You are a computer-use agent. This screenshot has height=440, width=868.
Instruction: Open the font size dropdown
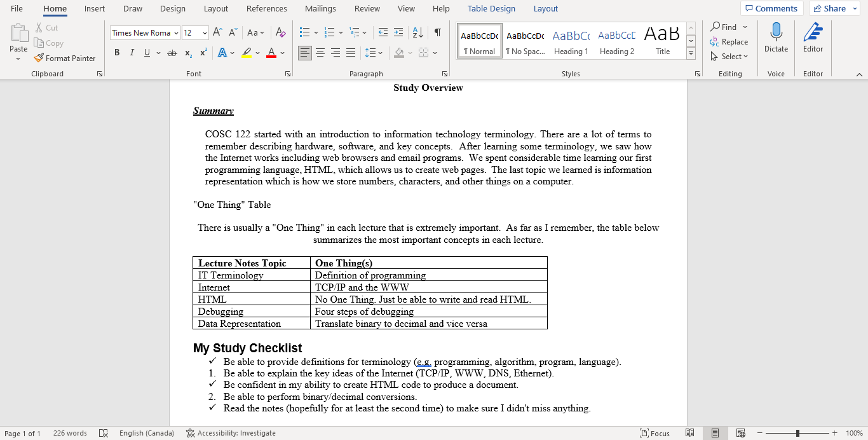[205, 33]
